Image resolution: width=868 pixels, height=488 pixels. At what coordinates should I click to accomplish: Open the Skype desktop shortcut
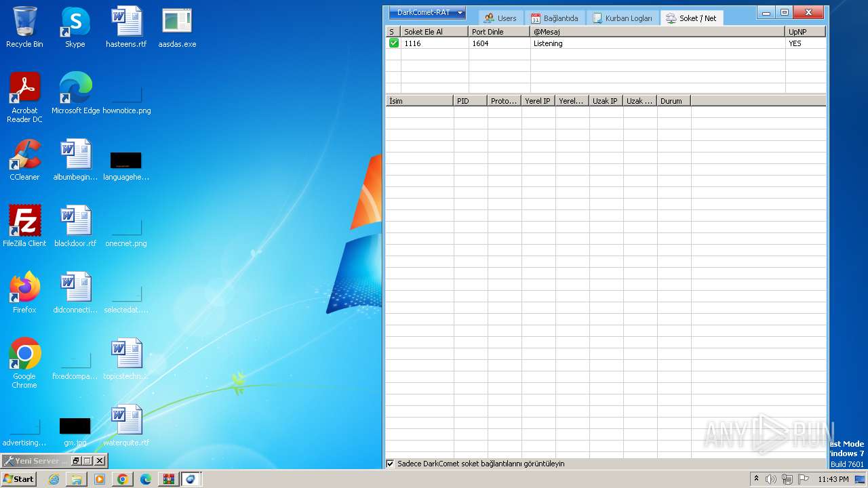(75, 27)
